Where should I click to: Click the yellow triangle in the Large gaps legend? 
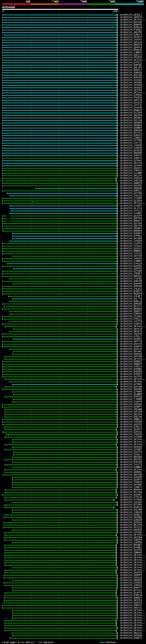19,642
